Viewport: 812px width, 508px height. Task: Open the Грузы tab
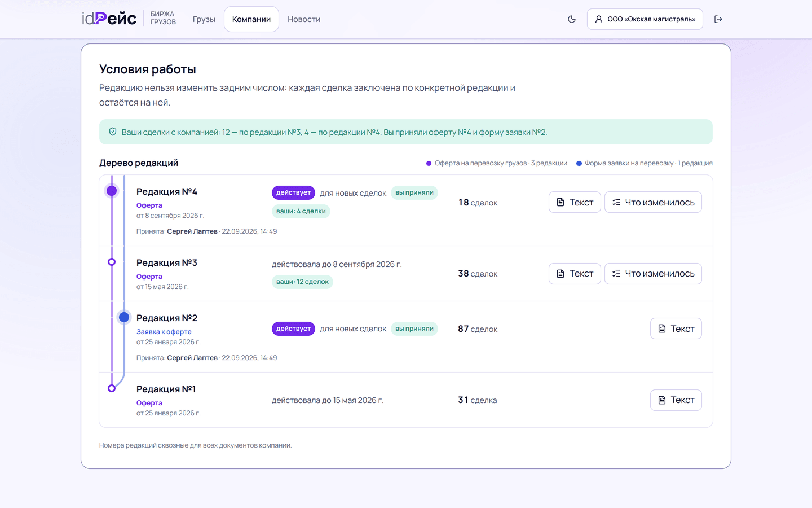[x=204, y=19]
